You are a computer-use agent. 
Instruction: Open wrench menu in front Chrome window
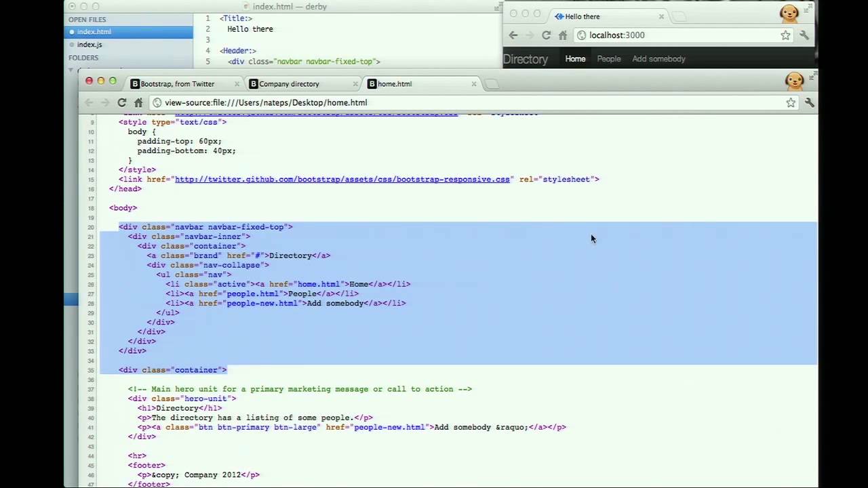point(809,102)
